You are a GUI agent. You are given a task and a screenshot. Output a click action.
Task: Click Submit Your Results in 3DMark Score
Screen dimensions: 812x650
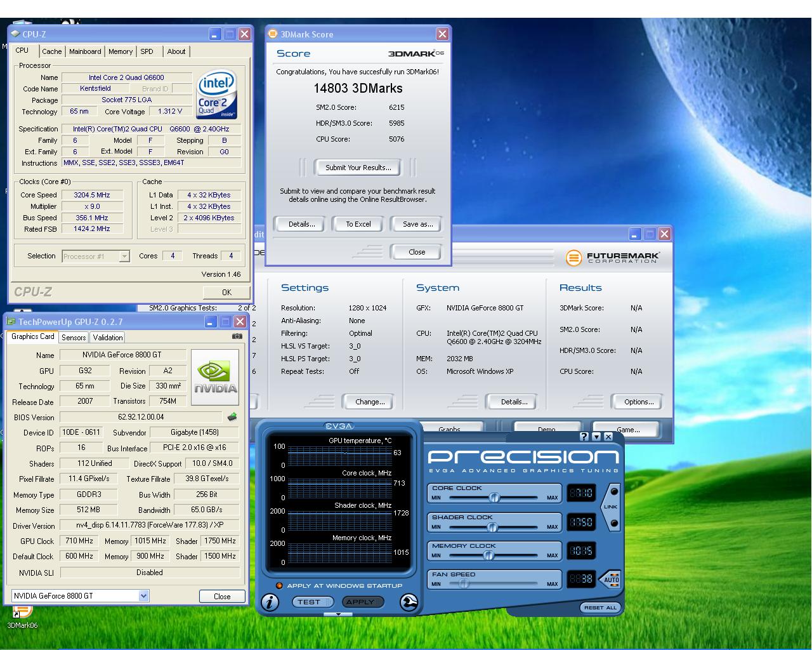[x=358, y=168]
